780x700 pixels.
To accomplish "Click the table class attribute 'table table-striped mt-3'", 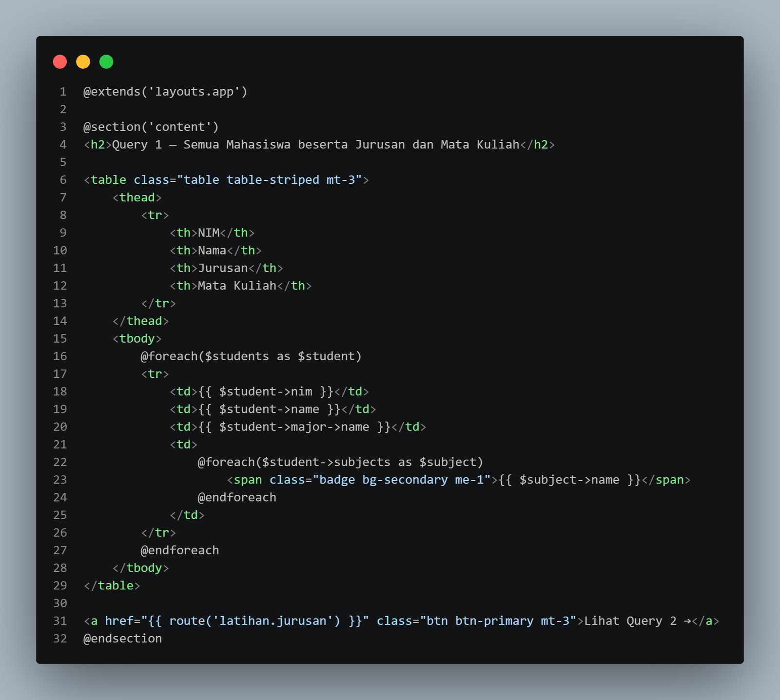I will point(270,180).
